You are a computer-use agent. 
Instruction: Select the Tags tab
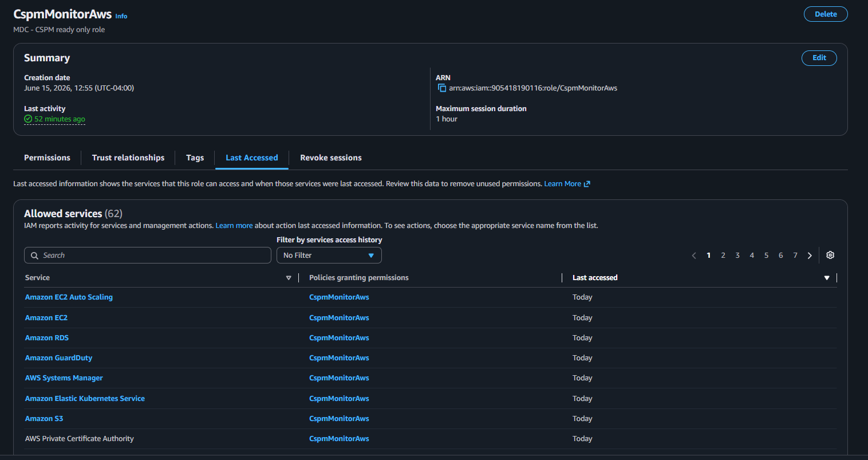pyautogui.click(x=195, y=158)
